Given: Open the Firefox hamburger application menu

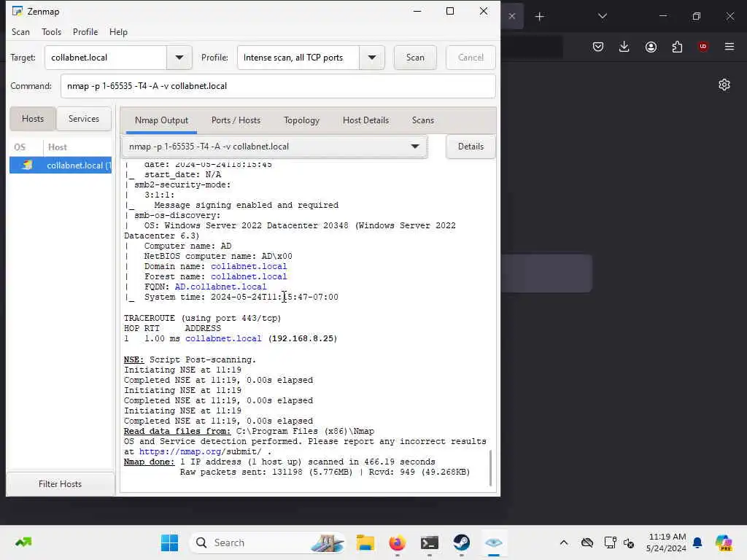Looking at the screenshot, I should (729, 47).
